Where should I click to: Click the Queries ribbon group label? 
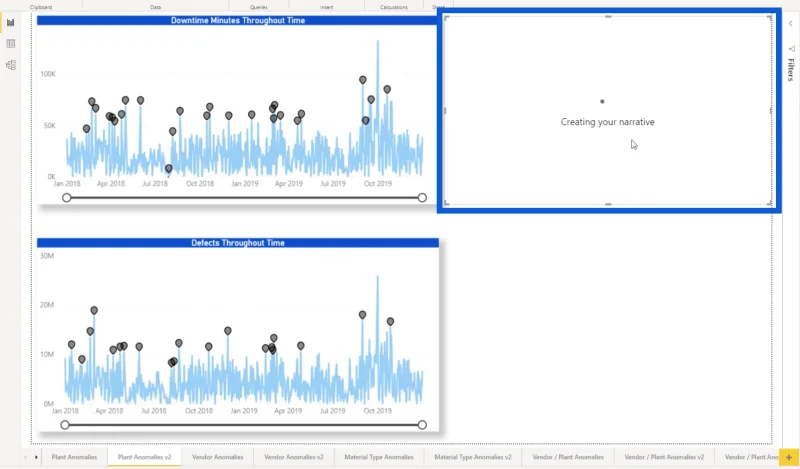click(259, 7)
